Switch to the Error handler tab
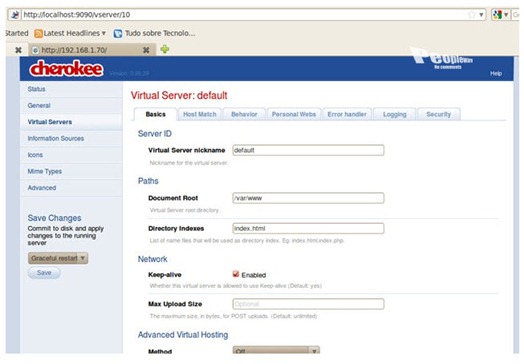The image size is (524, 364). point(347,114)
